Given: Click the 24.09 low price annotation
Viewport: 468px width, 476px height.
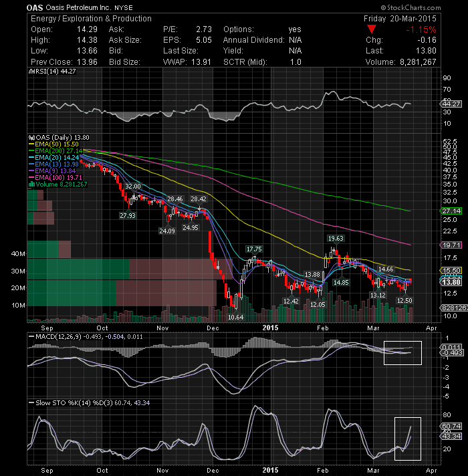Looking at the screenshot, I should coord(167,231).
